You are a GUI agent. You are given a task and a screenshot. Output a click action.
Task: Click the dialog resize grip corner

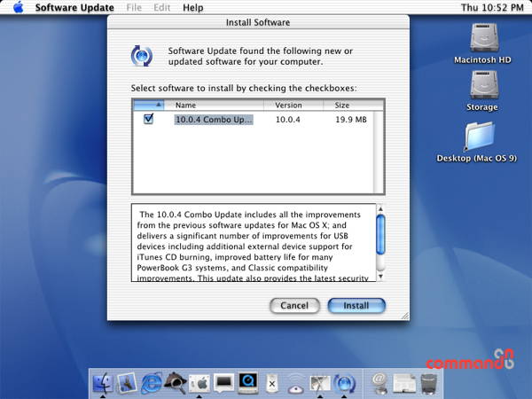pyautogui.click(x=404, y=316)
